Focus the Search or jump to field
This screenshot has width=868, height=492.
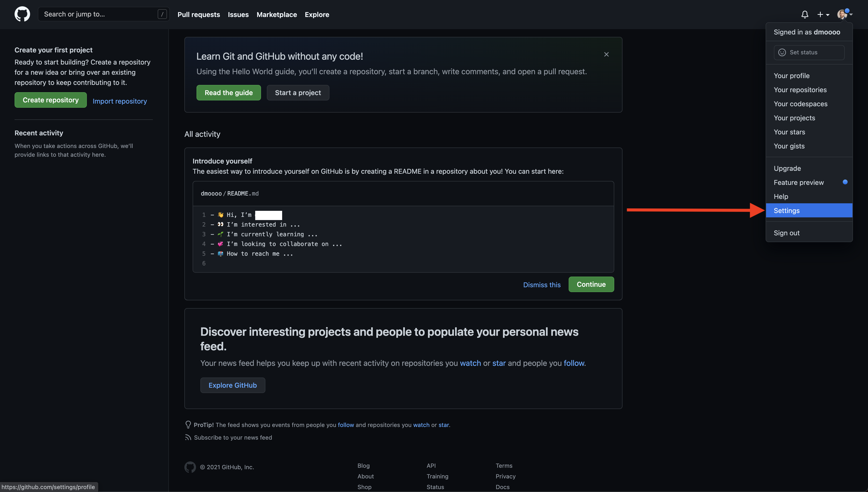tap(104, 14)
